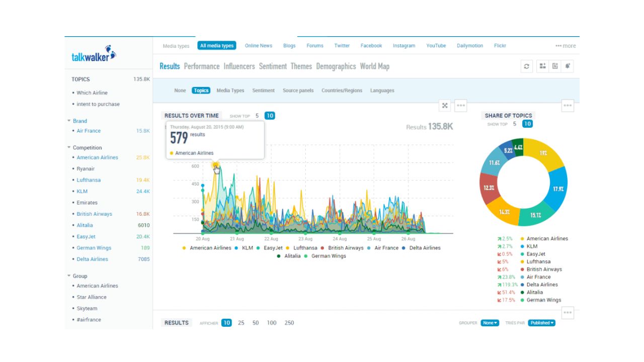Click the add-to-report document icon
644x362 pixels.
point(555,66)
